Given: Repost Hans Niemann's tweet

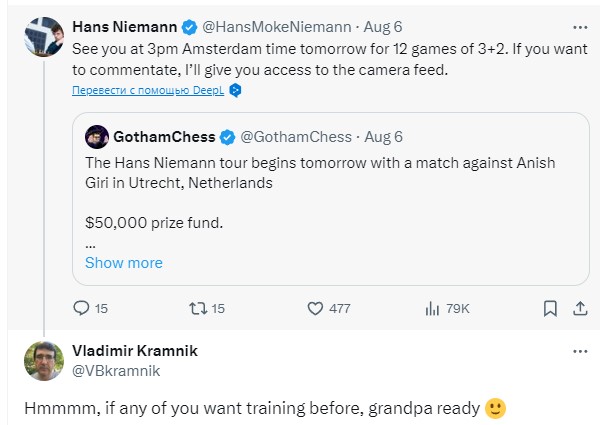Looking at the screenshot, I should 197,309.
